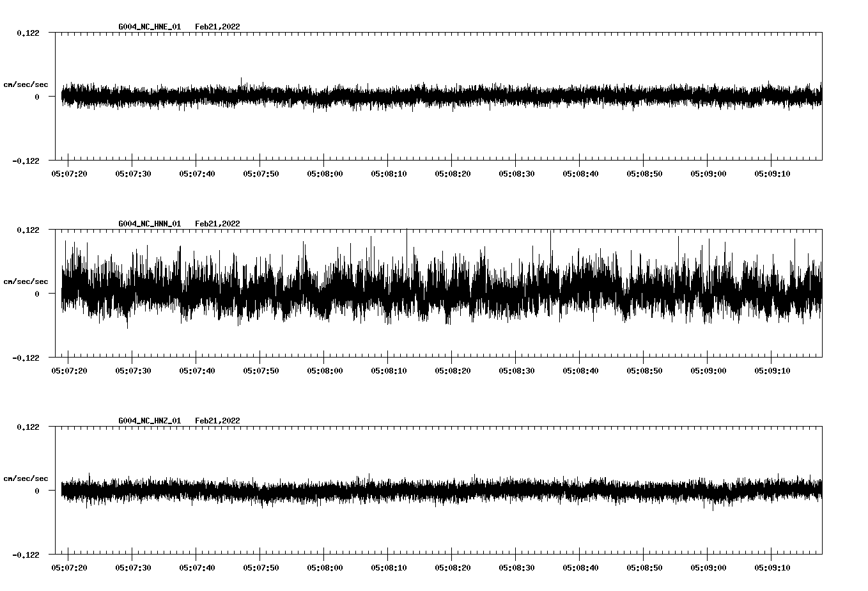868x591 pixels.
Task: Click the 0.122 upper limit on HNZ axis
Action: click(27, 427)
